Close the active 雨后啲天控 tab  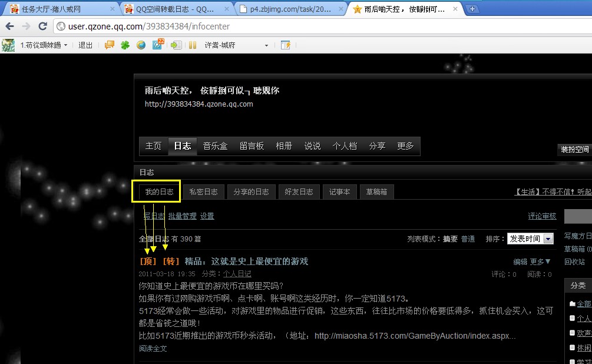455,9
